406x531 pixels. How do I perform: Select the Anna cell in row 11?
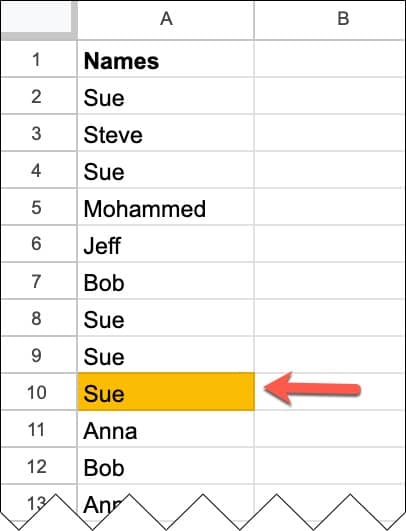(166, 428)
